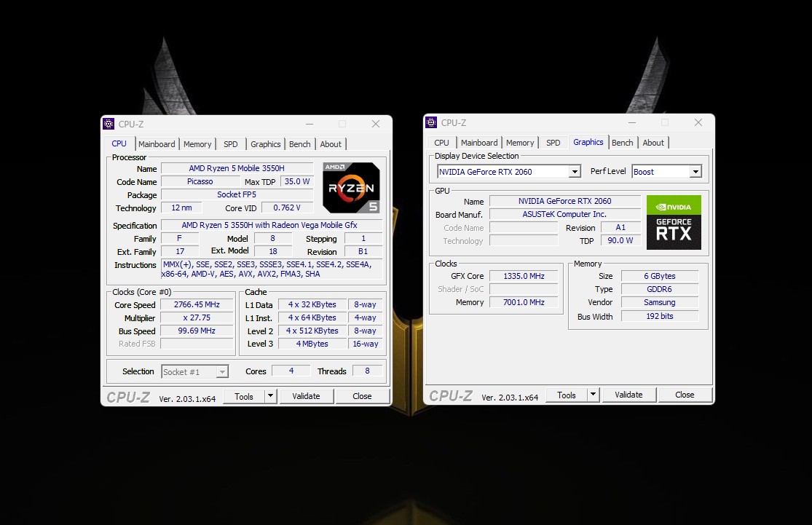
Task: Expand the NVIDIA GeForce RTX 2060 device dropdown
Action: point(575,171)
